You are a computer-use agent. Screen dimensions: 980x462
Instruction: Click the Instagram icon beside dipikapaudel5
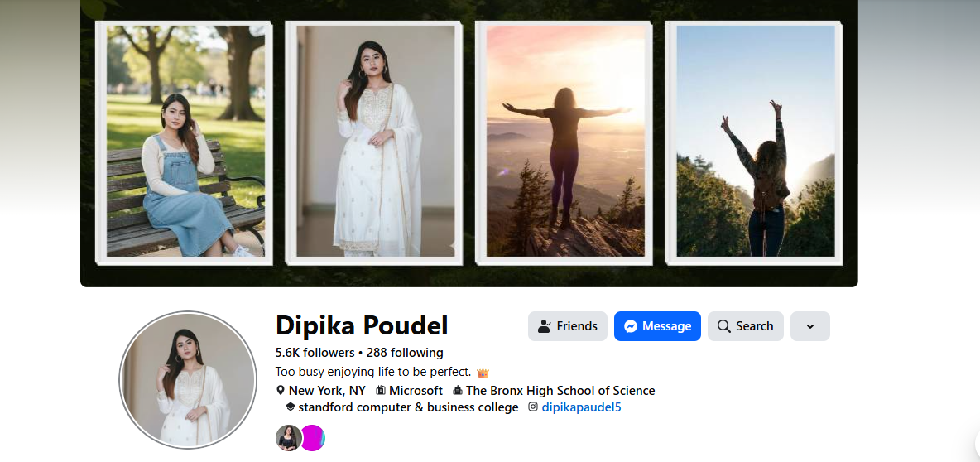[x=533, y=407]
